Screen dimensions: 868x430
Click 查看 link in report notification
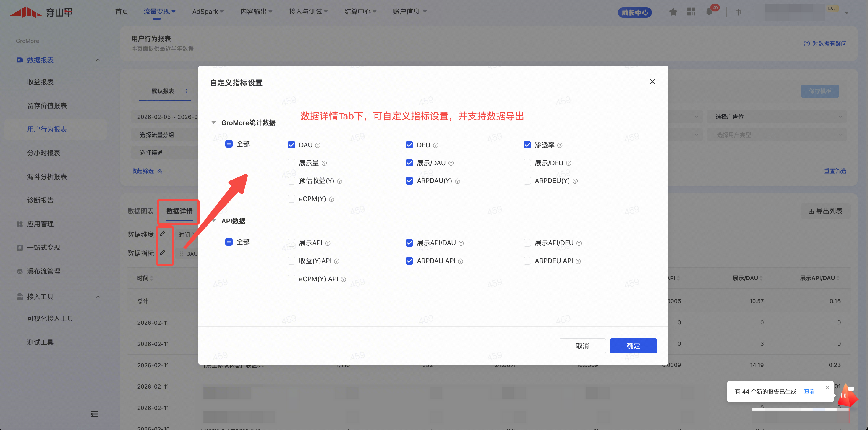(809, 392)
